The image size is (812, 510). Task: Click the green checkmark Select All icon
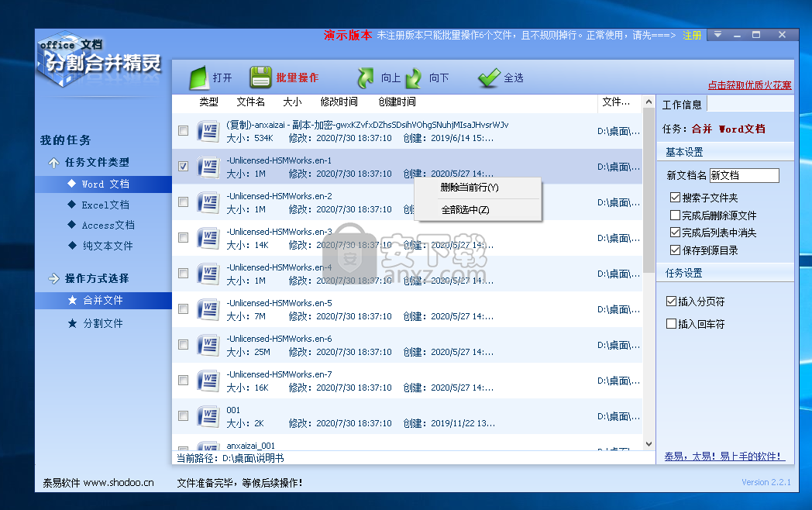click(489, 78)
